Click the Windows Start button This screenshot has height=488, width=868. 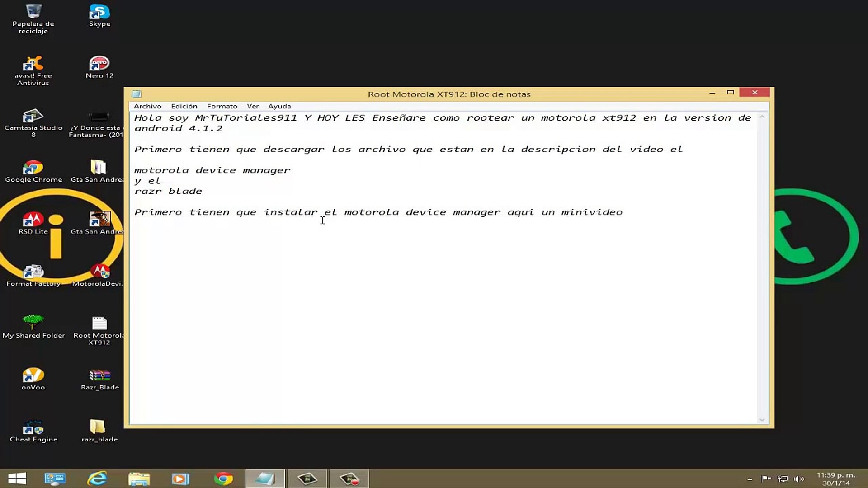click(x=17, y=479)
